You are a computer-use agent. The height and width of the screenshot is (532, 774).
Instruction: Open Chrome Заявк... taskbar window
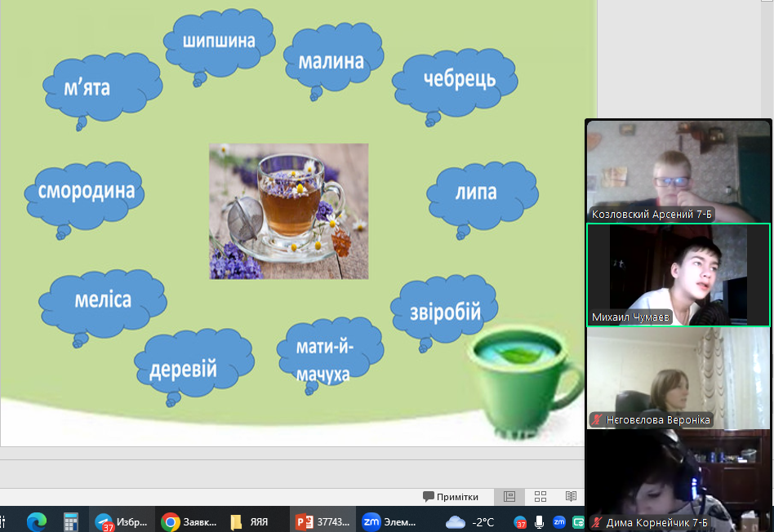point(188,521)
